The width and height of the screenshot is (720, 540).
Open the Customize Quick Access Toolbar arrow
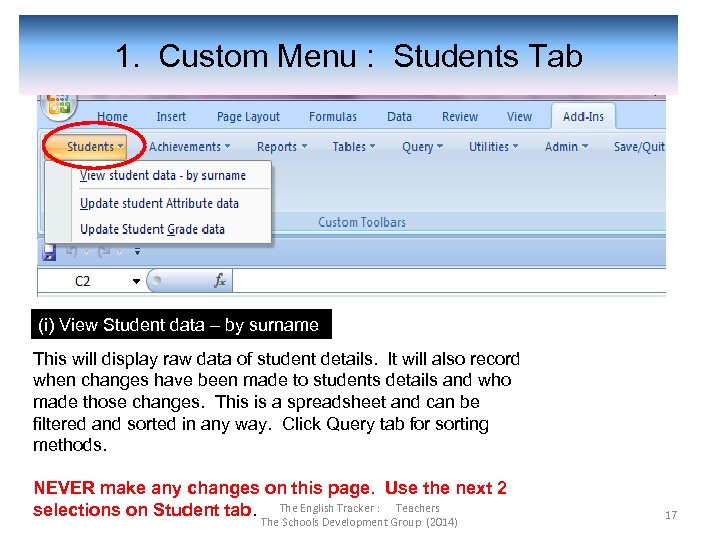point(137,252)
